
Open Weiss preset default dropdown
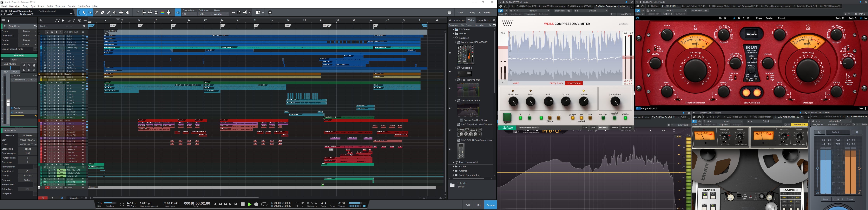pos(534,11)
